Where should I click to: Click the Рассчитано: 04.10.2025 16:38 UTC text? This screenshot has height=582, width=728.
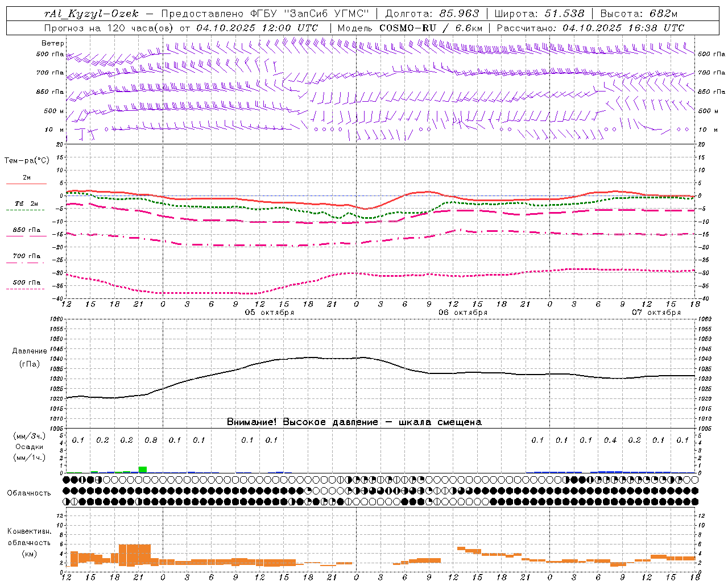(x=590, y=28)
